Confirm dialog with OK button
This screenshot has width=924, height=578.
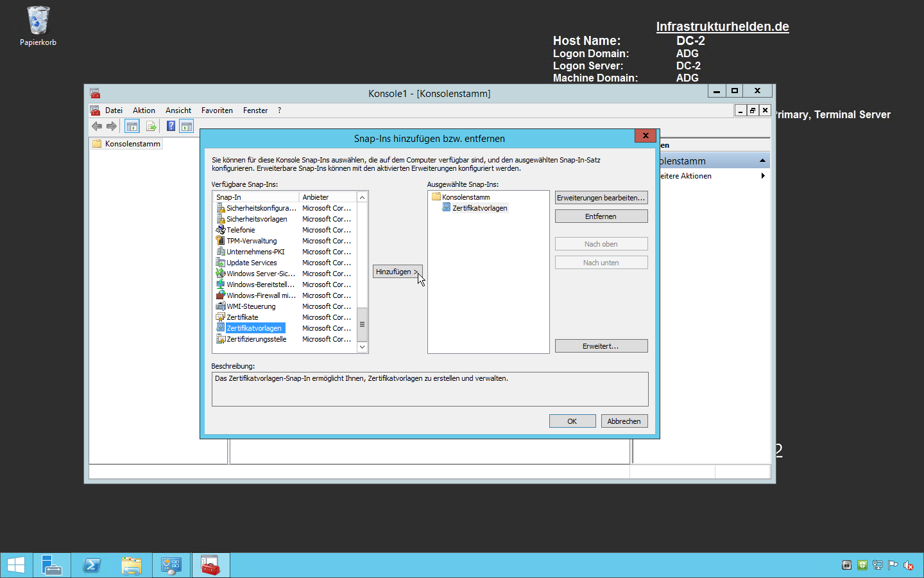(x=572, y=421)
